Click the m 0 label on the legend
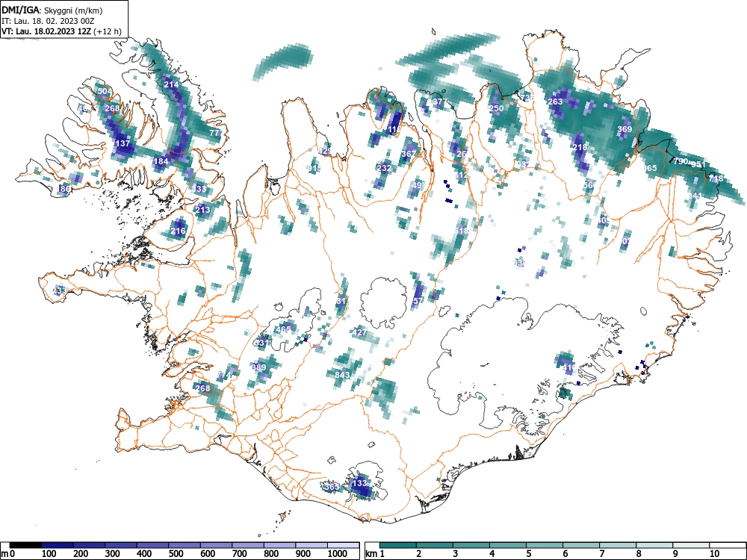The height and width of the screenshot is (560, 747). click(8, 554)
